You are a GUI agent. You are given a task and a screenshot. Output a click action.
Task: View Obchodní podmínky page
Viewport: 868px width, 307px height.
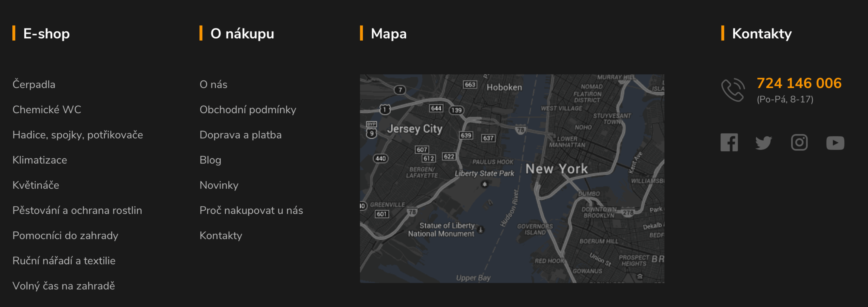click(248, 109)
